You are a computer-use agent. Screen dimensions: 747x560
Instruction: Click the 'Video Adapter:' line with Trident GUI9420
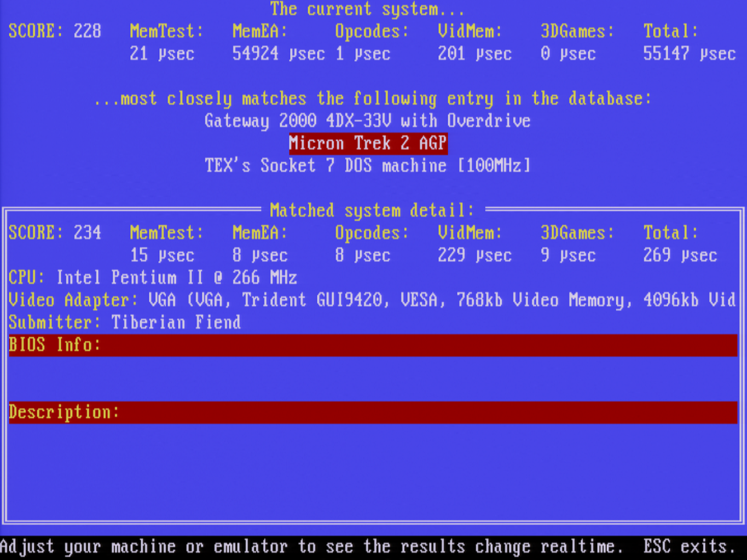(372, 300)
